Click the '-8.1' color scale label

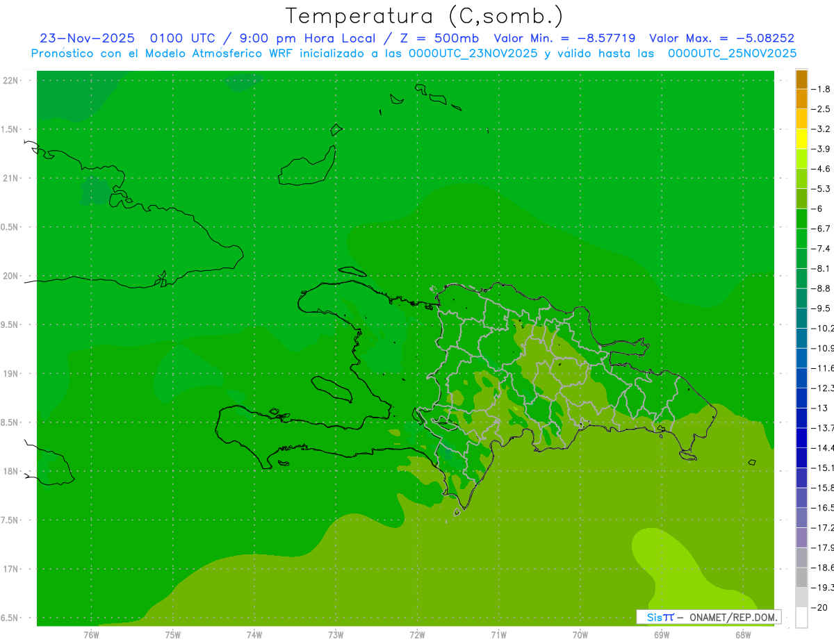822,268
